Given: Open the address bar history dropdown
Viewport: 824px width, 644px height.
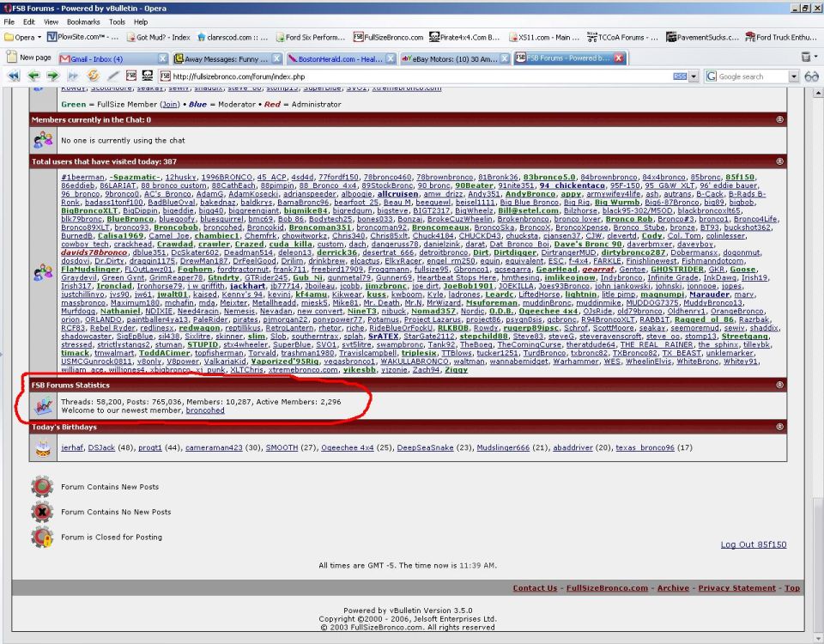Looking at the screenshot, I should pos(694,76).
